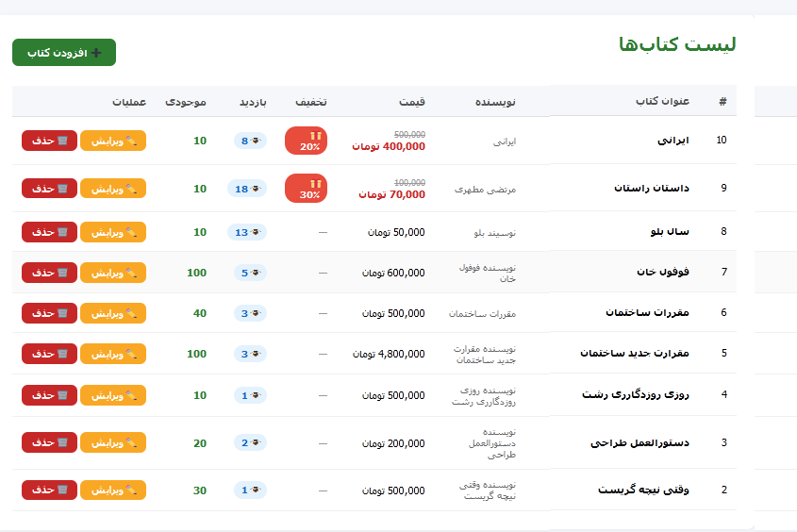Click the قیمت column header

412,102
